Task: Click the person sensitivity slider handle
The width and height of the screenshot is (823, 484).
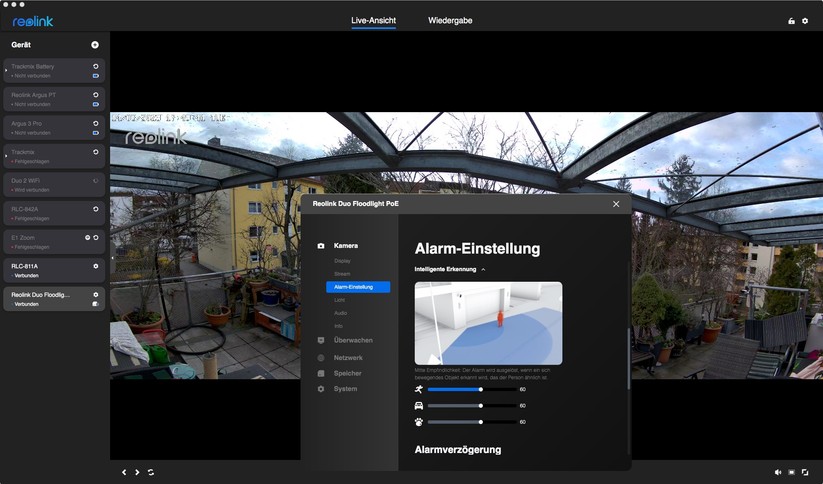Action: (x=481, y=389)
